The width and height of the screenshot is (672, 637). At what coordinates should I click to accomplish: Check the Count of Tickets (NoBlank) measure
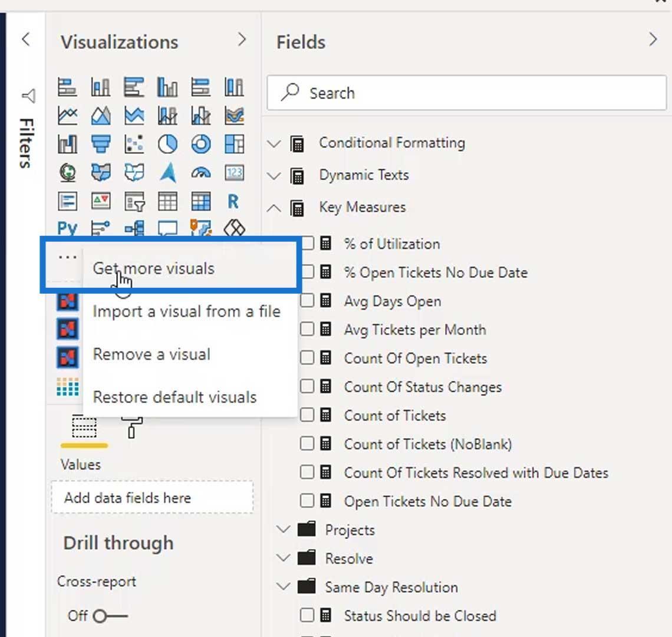click(307, 444)
